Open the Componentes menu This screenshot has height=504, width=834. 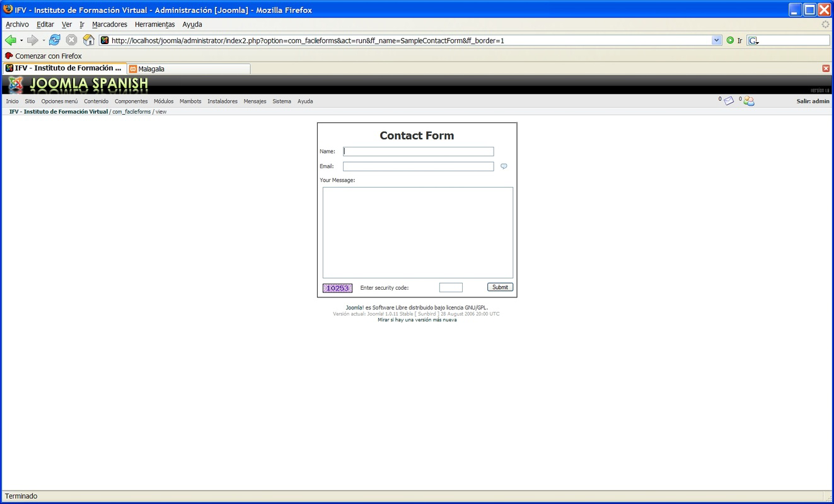(x=131, y=101)
